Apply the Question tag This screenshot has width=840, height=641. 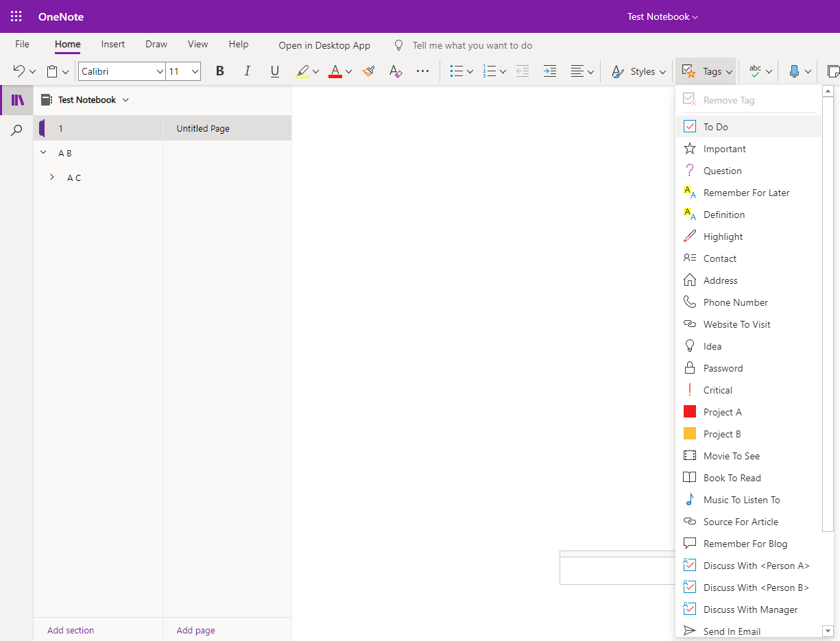pyautogui.click(x=749, y=171)
